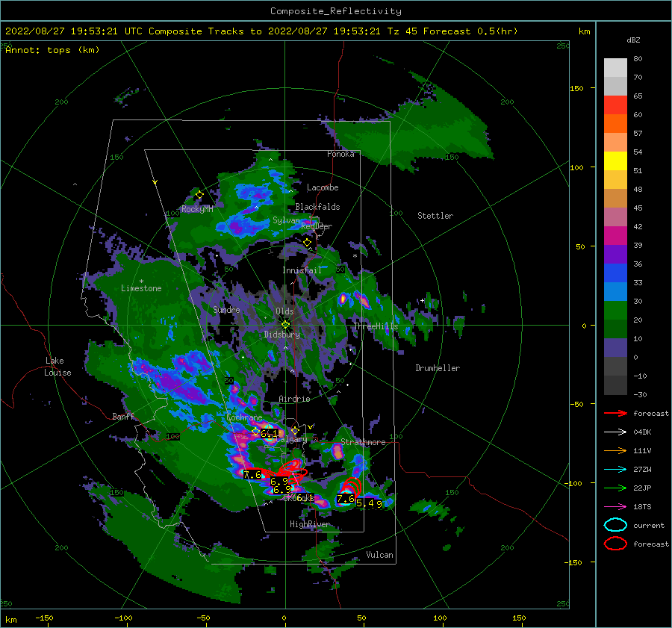The height and width of the screenshot is (628, 672).
Task: Click the dBZ heading above color scale
Action: [633, 40]
